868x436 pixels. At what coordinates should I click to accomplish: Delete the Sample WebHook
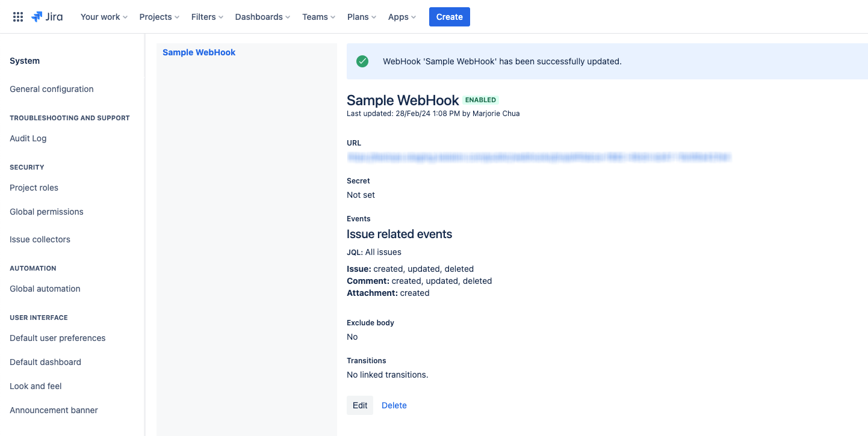point(394,405)
